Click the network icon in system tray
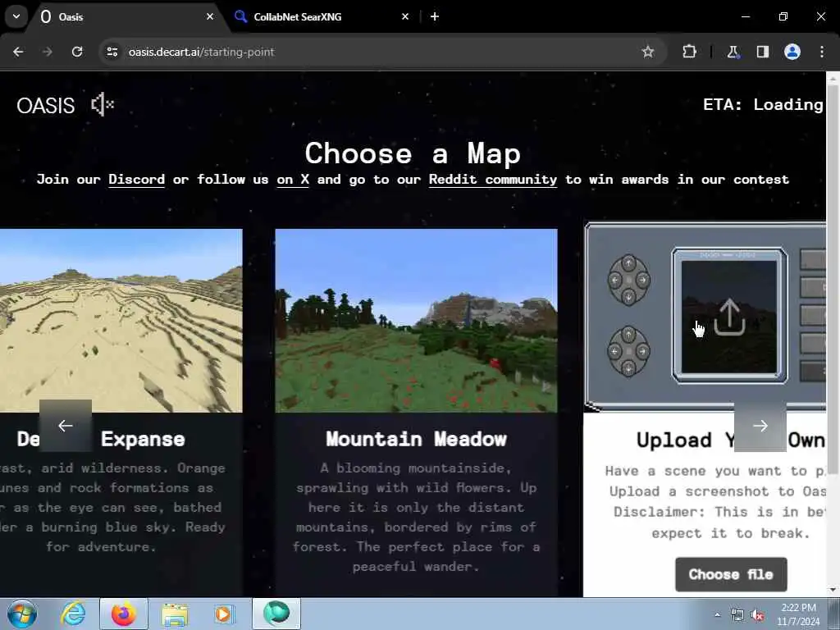Screen dimensions: 840x630 click(x=737, y=615)
